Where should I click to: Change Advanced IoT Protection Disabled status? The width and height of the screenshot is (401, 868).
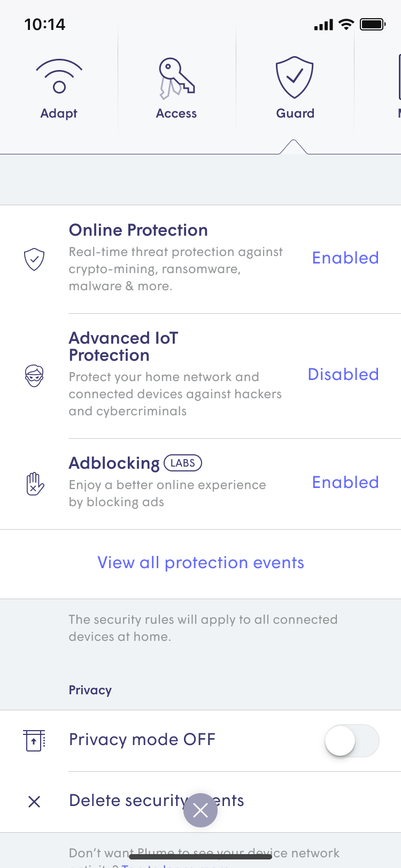pyautogui.click(x=343, y=375)
